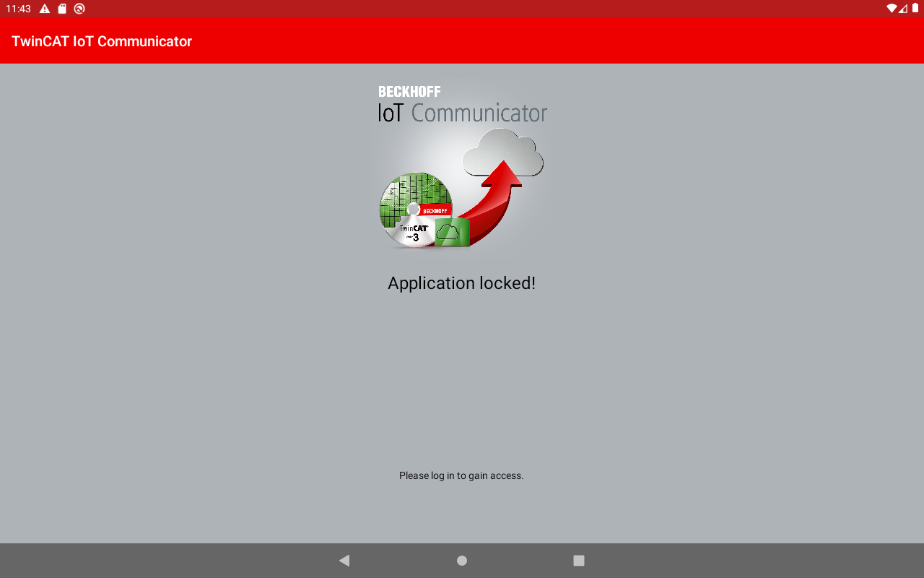Tap the Android back navigation button
924x578 pixels.
(x=344, y=561)
